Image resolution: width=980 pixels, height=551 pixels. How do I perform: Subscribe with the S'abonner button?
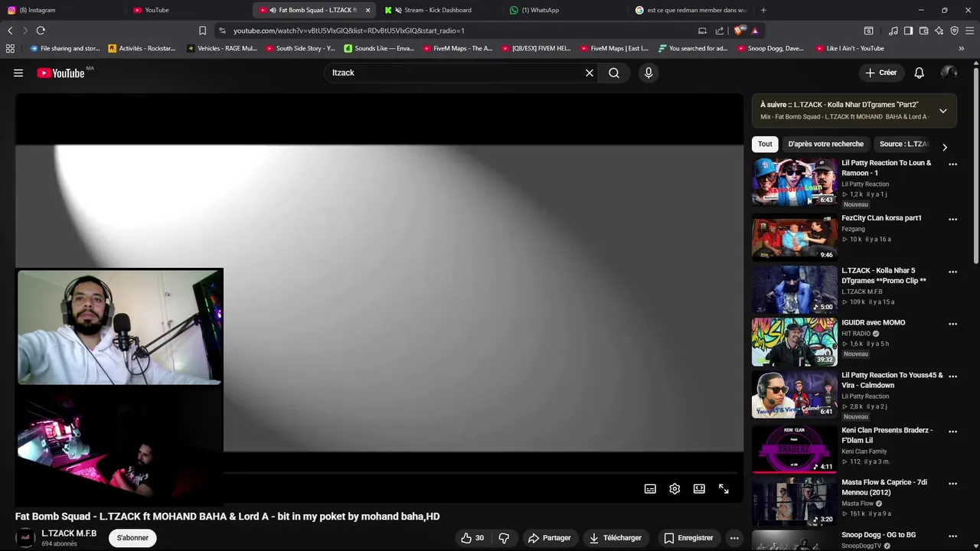tap(132, 538)
